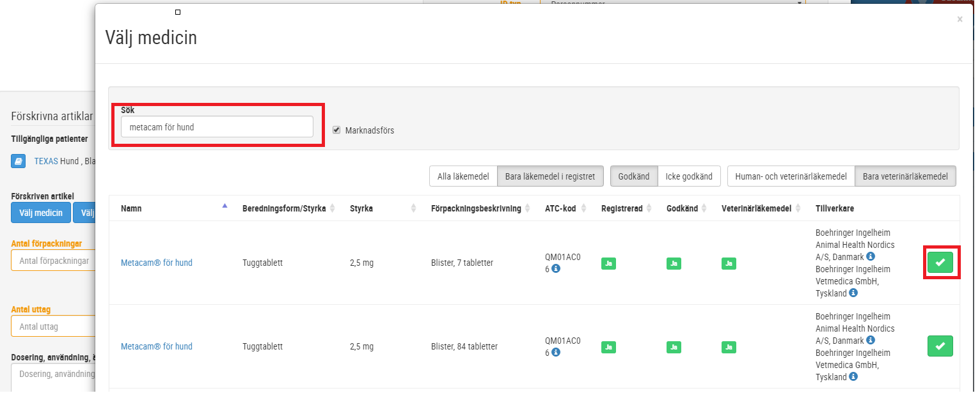The image size is (980, 400).
Task: Click Veterinärläkemedel Ja badge in 84 tabletter row
Action: pyautogui.click(x=729, y=347)
